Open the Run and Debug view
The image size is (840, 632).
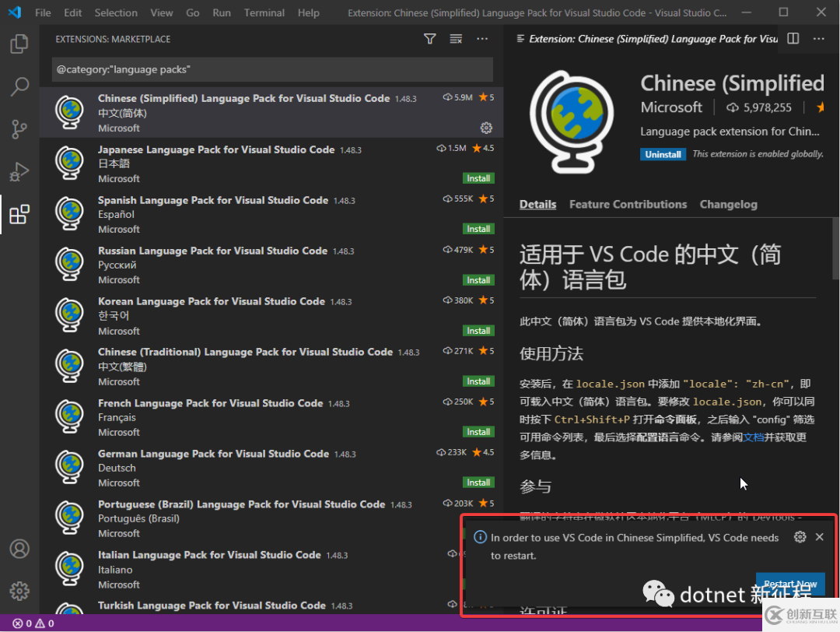tap(19, 171)
